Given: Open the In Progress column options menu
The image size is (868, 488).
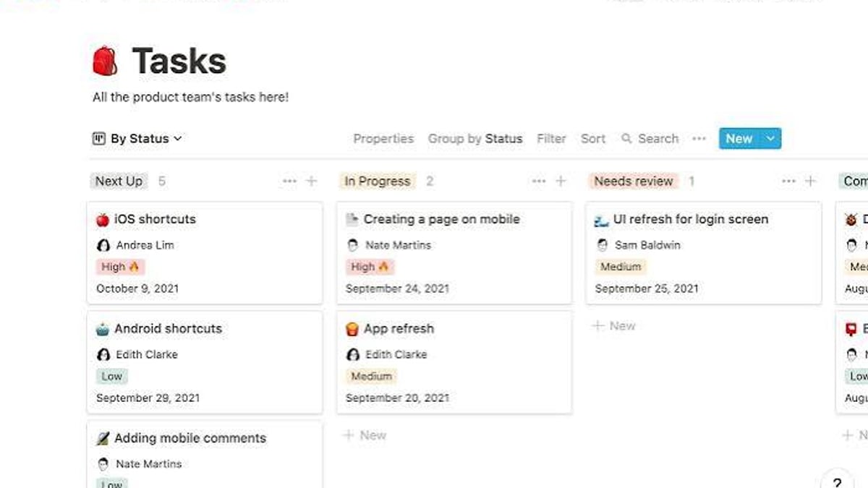Looking at the screenshot, I should [539, 181].
